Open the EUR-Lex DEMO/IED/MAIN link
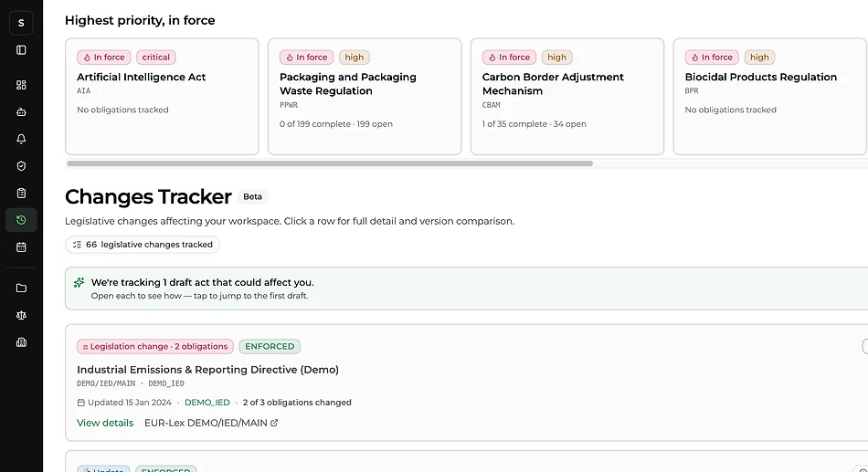Viewport: 868px width, 472px height. pyautogui.click(x=211, y=423)
